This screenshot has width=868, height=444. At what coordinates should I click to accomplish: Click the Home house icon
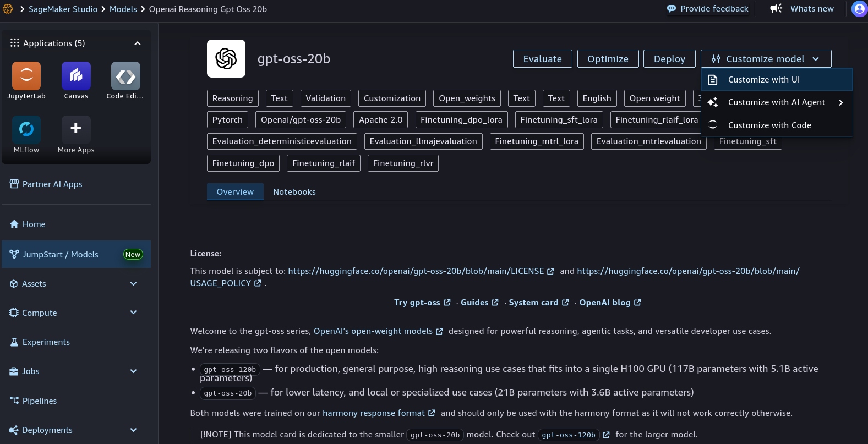coord(14,224)
